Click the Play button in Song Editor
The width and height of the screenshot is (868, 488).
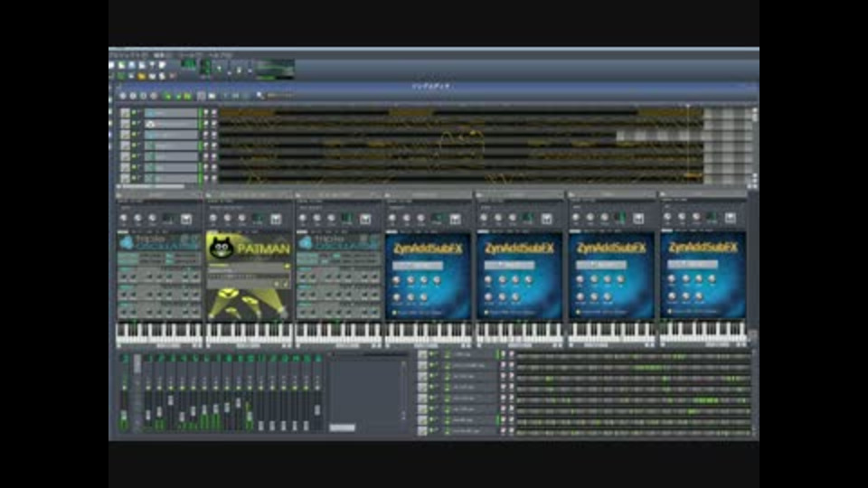(x=122, y=97)
